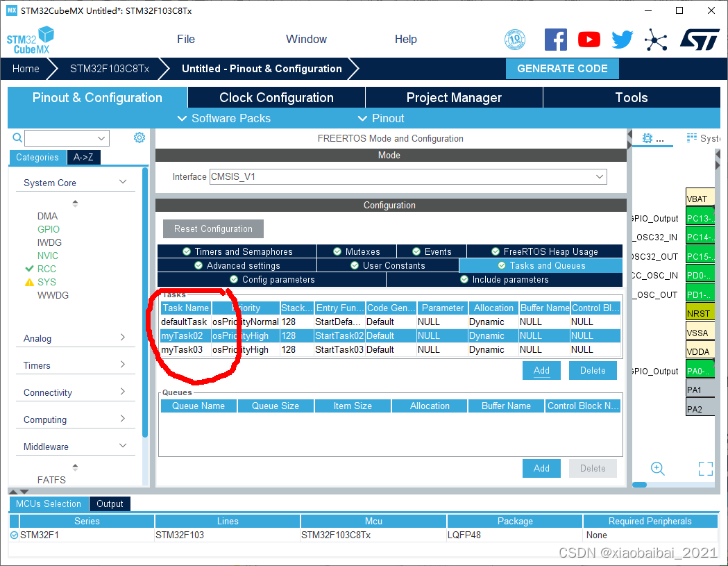Screen dimensions: 728x566
Task: Select the defaultTask row
Action: point(390,322)
